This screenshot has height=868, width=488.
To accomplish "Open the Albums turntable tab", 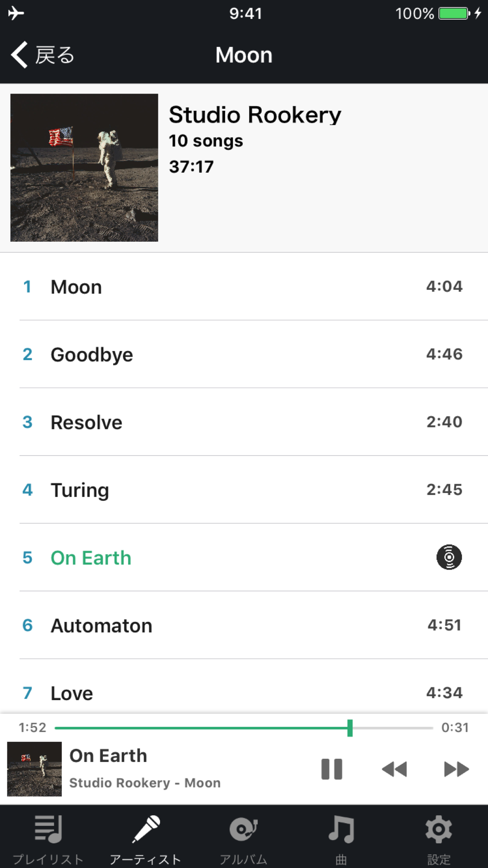I will pyautogui.click(x=244, y=830).
